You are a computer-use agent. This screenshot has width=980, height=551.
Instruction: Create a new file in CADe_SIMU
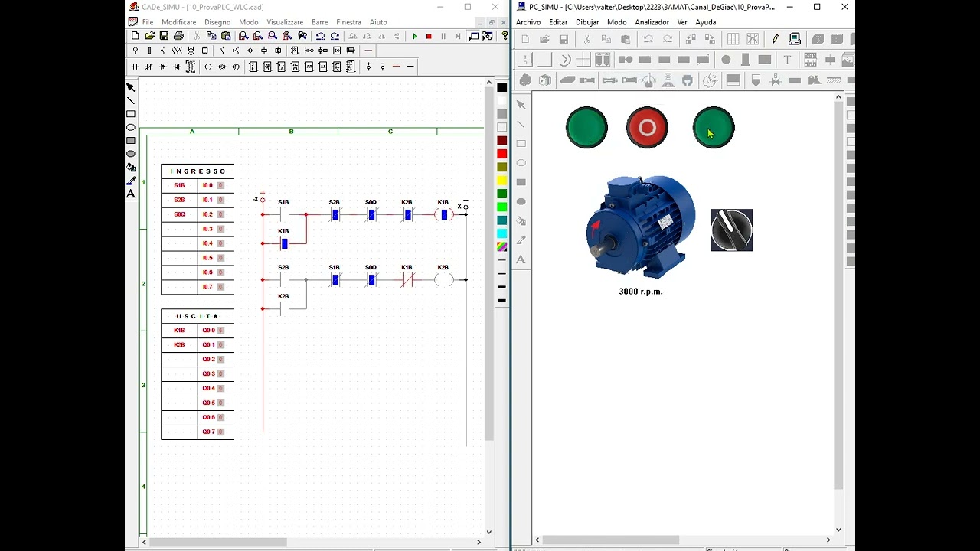click(136, 36)
